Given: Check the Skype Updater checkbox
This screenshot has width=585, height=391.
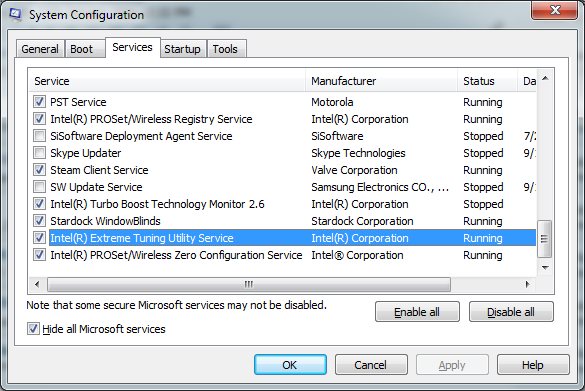Looking at the screenshot, I should (x=39, y=153).
